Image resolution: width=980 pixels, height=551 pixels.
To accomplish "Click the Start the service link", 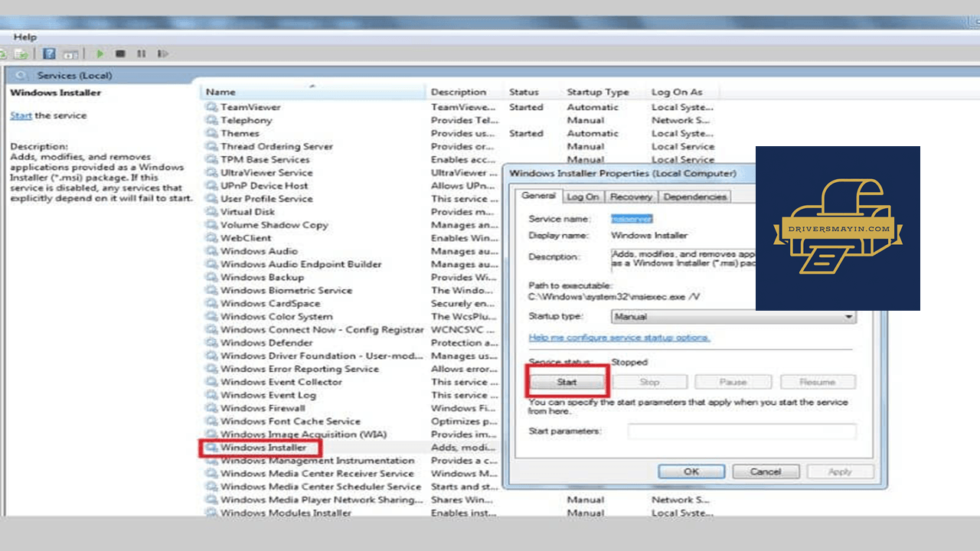I will pyautogui.click(x=21, y=116).
